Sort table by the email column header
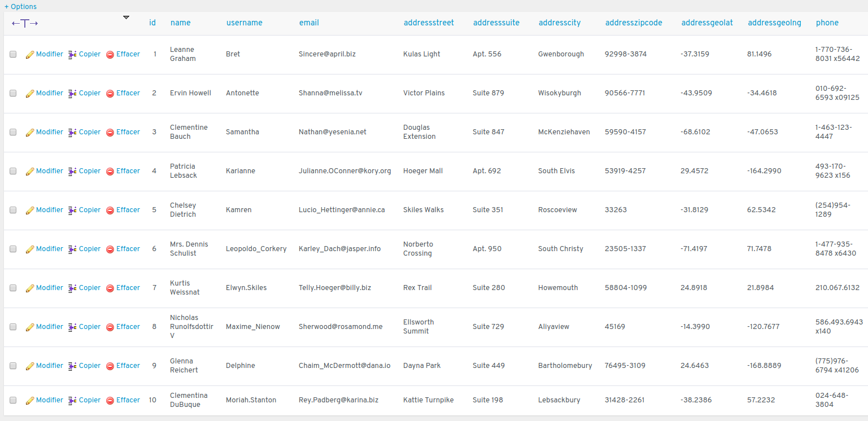Screen dimensions: 868x421 309,23
